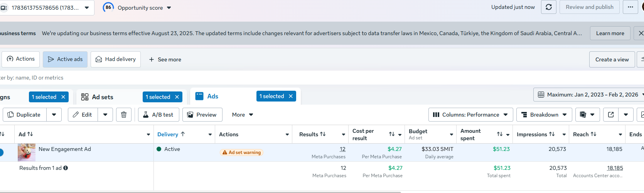
Task: Remove the Ad sets 1 selected chip
Action: pyautogui.click(x=177, y=97)
